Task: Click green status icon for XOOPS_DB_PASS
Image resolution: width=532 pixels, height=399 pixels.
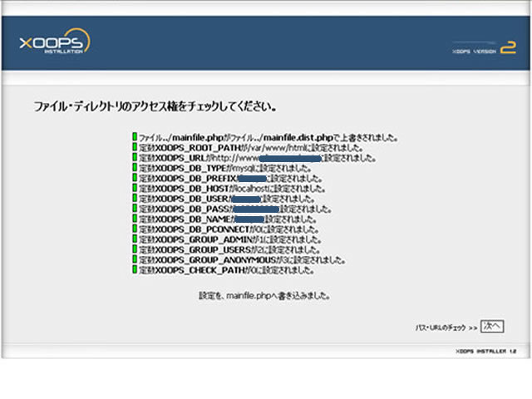Action: point(134,208)
